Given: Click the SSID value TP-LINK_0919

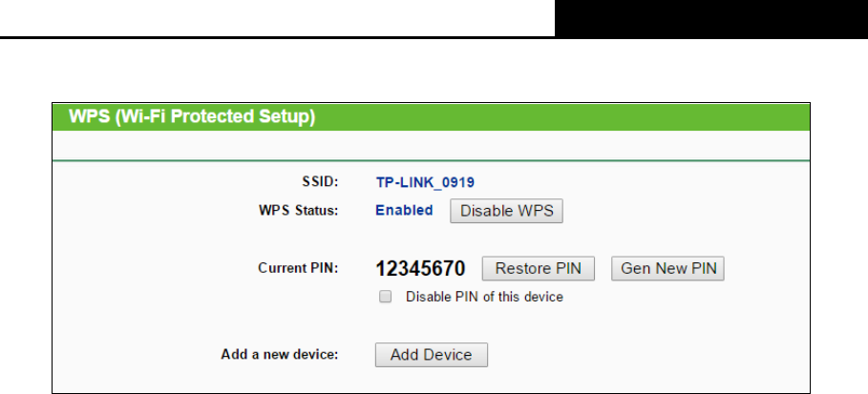Looking at the screenshot, I should (x=425, y=182).
